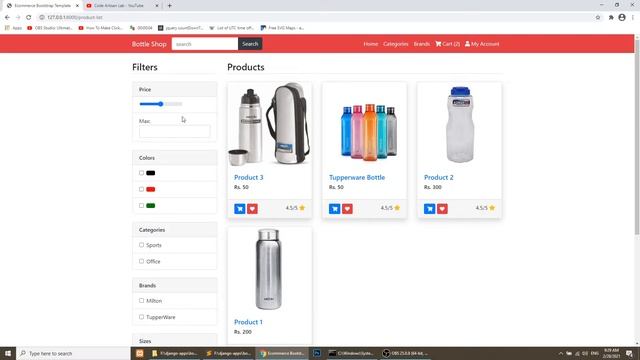Open Home in navbar

tap(371, 44)
